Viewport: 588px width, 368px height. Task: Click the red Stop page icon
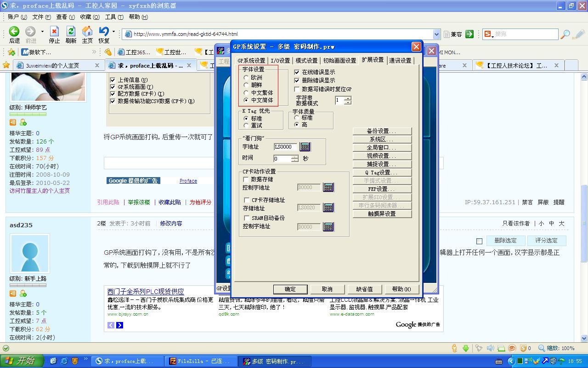point(54,31)
